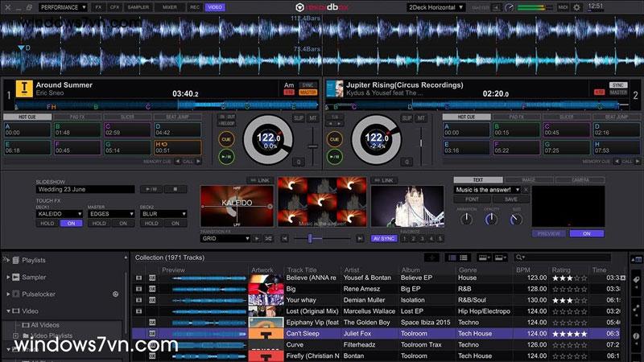Viewport: 644px width, 362px height.
Task: Click the PREVIEW button
Action: (x=549, y=233)
